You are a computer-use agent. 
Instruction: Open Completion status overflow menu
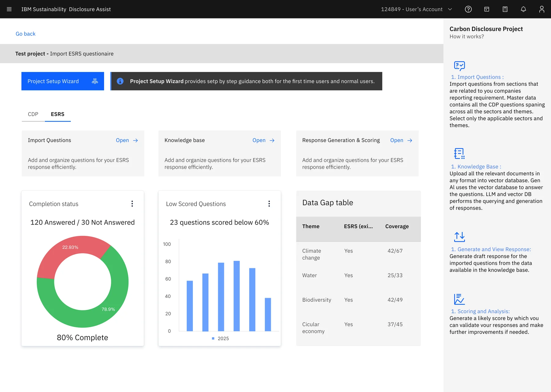[132, 204]
